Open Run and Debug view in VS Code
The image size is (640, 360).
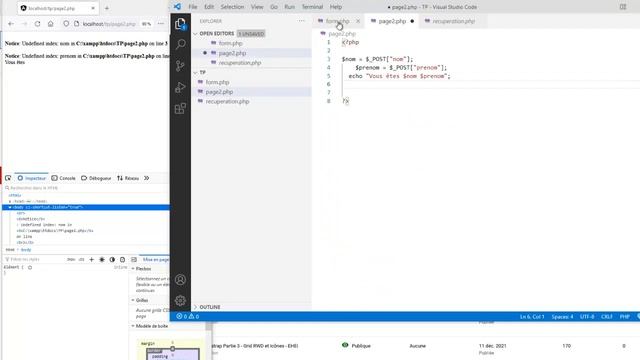(180, 87)
